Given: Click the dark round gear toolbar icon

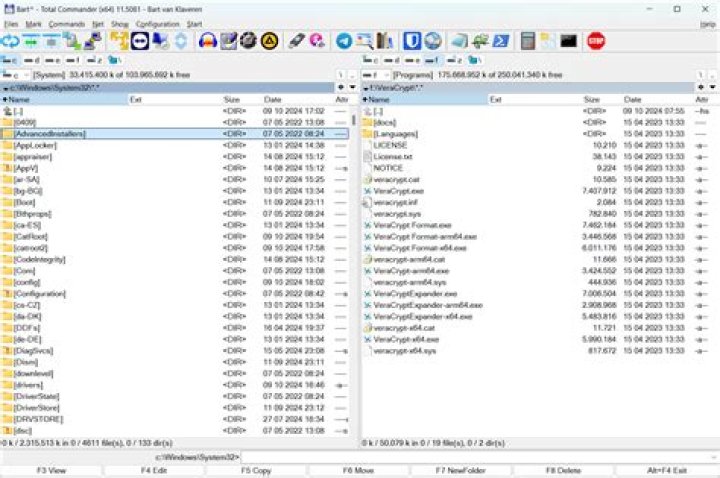Looking at the screenshot, I should (248, 41).
